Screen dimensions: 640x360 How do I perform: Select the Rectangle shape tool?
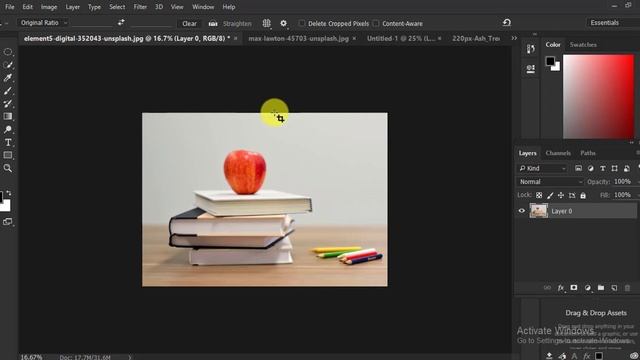click(8, 155)
